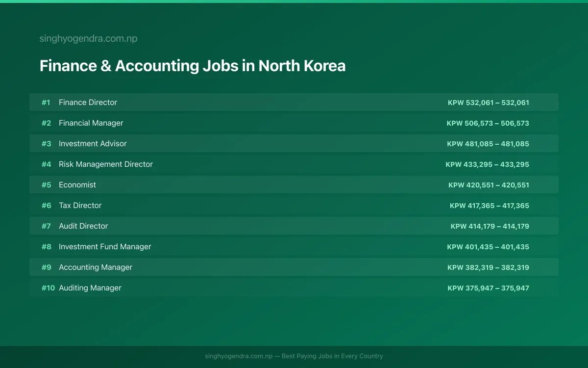
Task: Select the Audit Director job title
Action: pyautogui.click(x=83, y=226)
